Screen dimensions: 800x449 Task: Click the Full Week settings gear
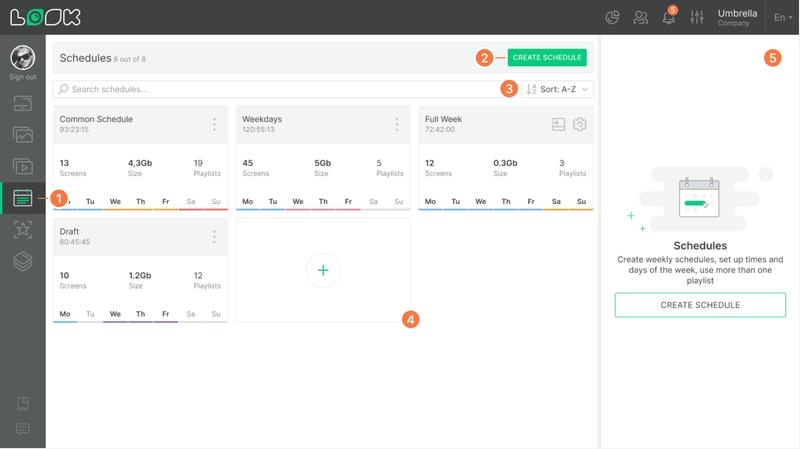click(x=580, y=124)
